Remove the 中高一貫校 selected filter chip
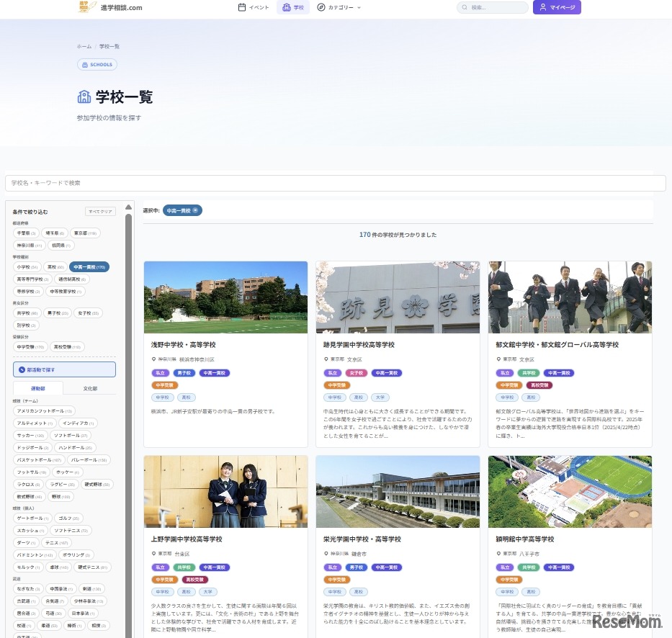This screenshot has width=672, height=638. click(195, 210)
